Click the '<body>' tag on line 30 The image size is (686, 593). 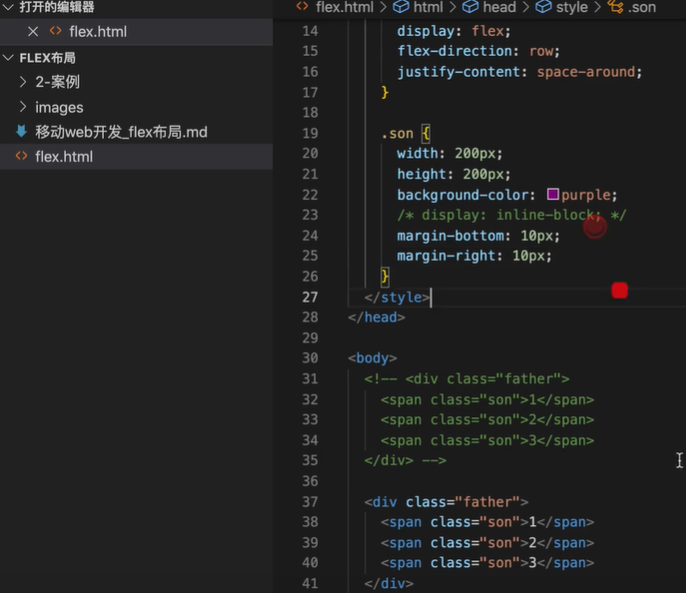click(x=372, y=358)
